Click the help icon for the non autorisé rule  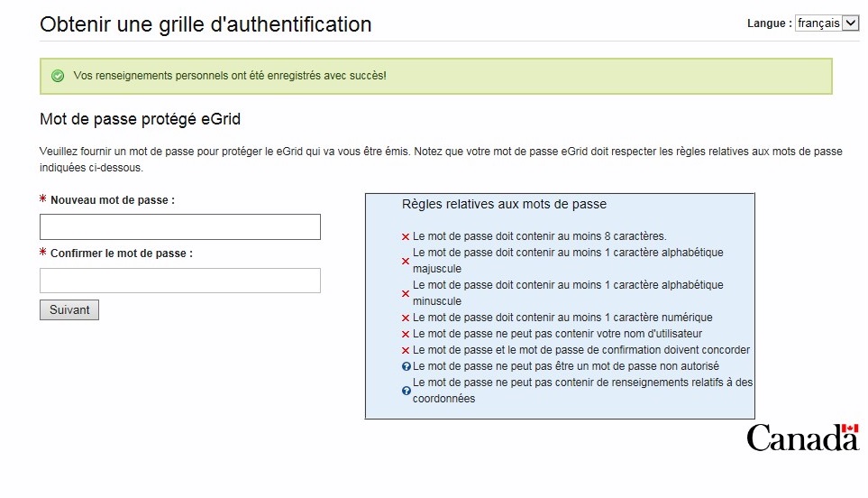click(407, 367)
